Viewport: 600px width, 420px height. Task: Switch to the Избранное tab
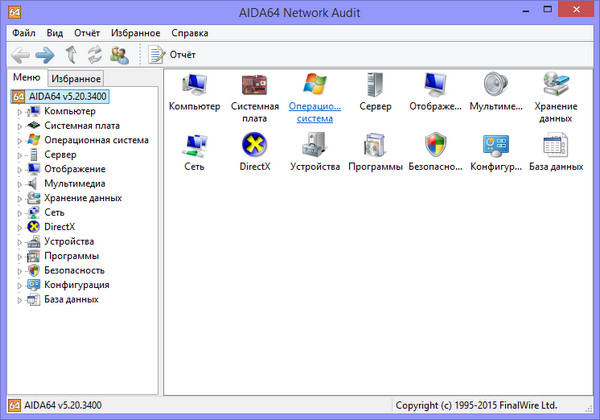76,78
